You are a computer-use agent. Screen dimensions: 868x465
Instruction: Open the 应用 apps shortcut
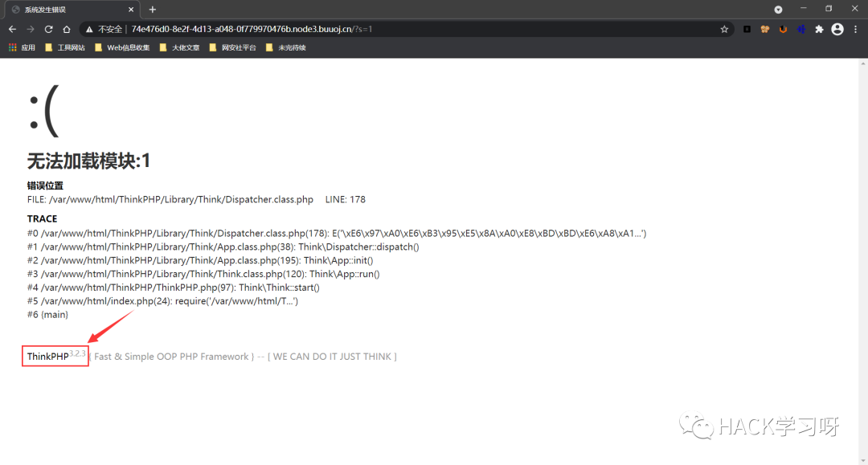(23, 47)
